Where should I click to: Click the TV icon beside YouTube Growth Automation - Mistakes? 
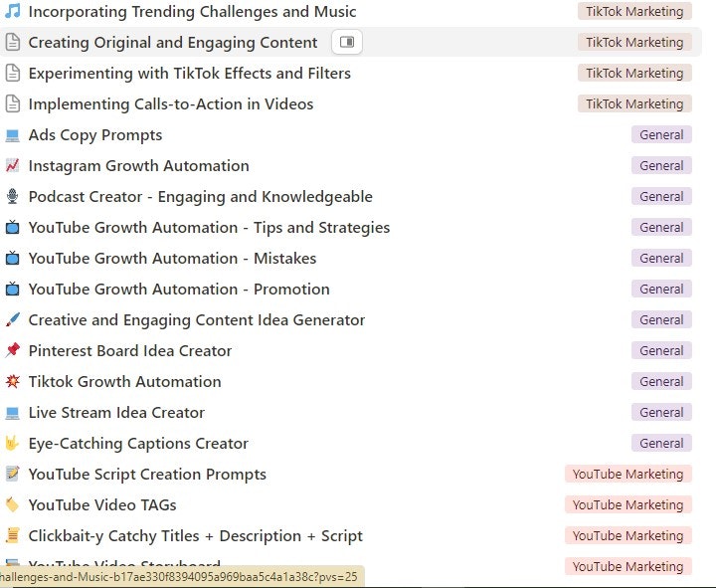tap(12, 258)
